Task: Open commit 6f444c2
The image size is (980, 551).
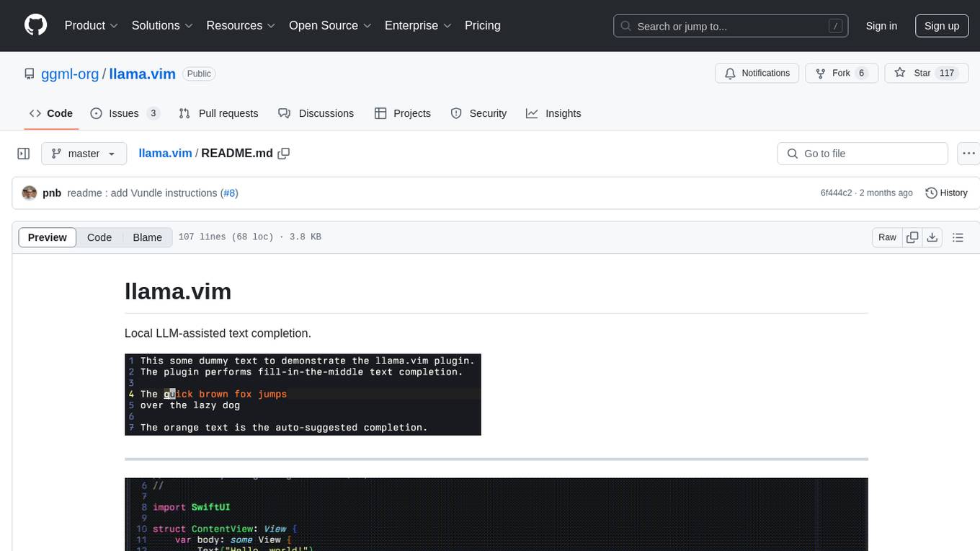Action: 836,193
